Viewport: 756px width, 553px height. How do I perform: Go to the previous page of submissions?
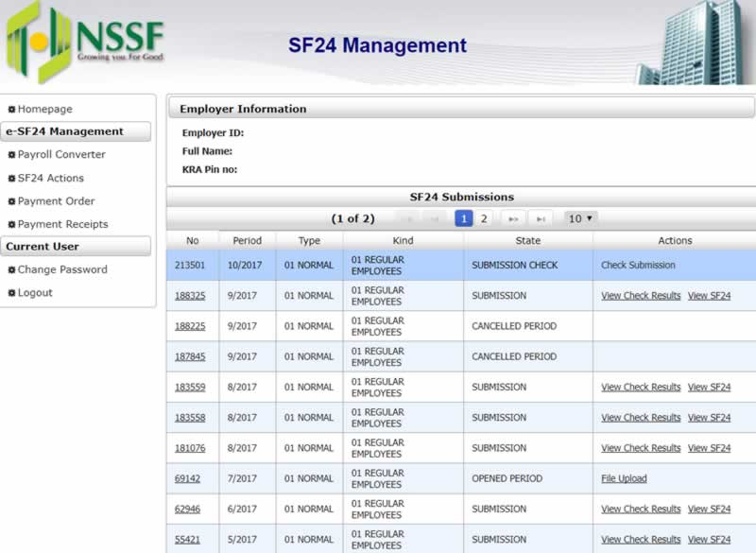435,218
